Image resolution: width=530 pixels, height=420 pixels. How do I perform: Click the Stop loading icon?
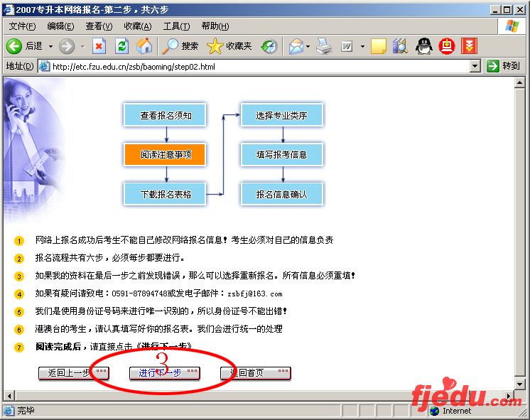pyautogui.click(x=99, y=46)
